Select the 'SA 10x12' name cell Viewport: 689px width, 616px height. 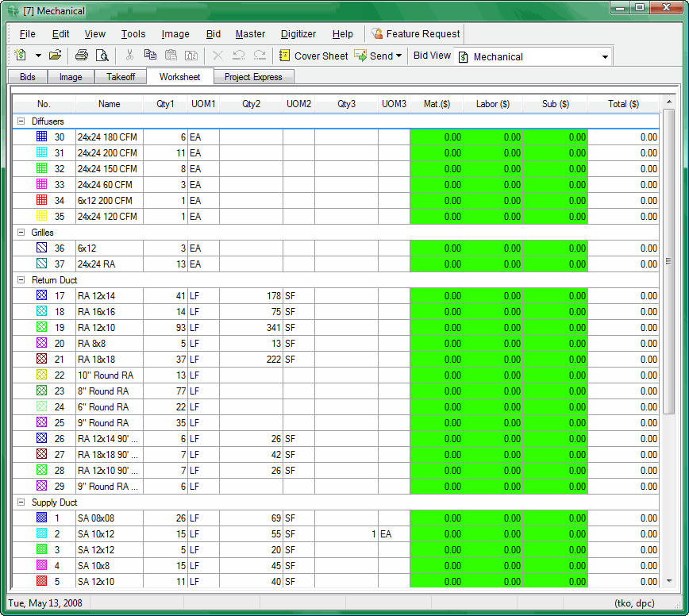(110, 533)
